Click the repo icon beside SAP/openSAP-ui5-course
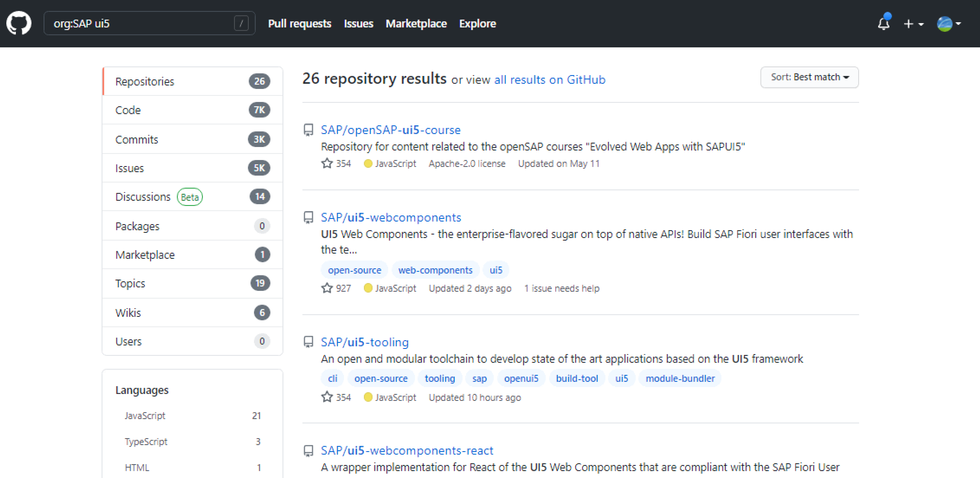Viewport: 980px width, 478px height. tap(308, 130)
